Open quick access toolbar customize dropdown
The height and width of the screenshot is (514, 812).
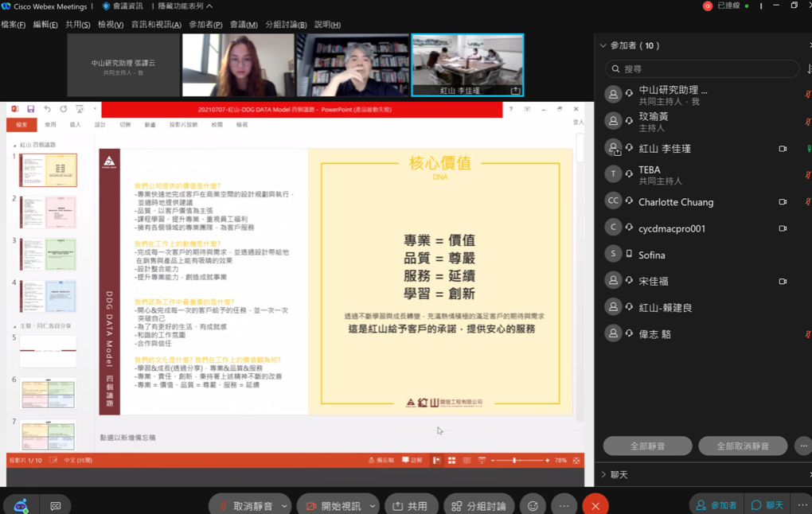tap(95, 109)
